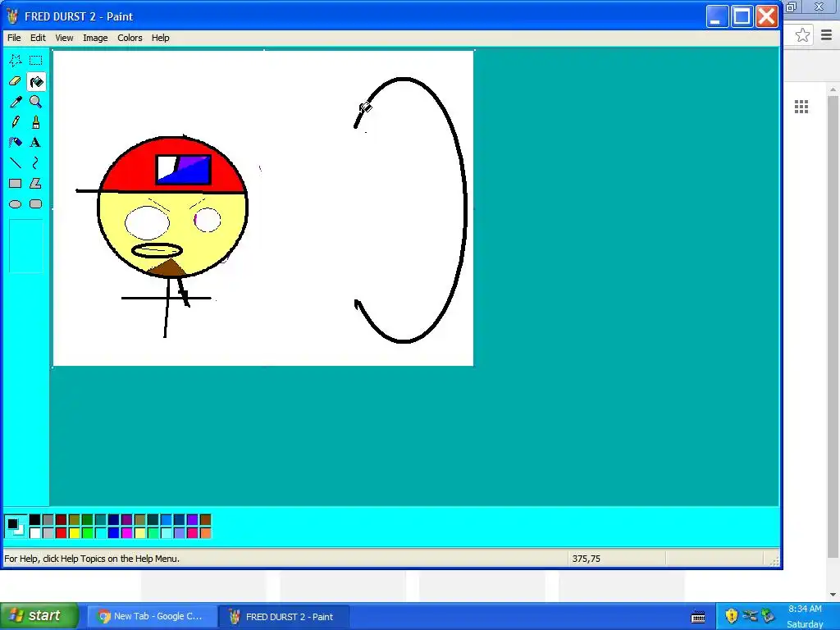Select the bright red swatch

[x=61, y=532]
